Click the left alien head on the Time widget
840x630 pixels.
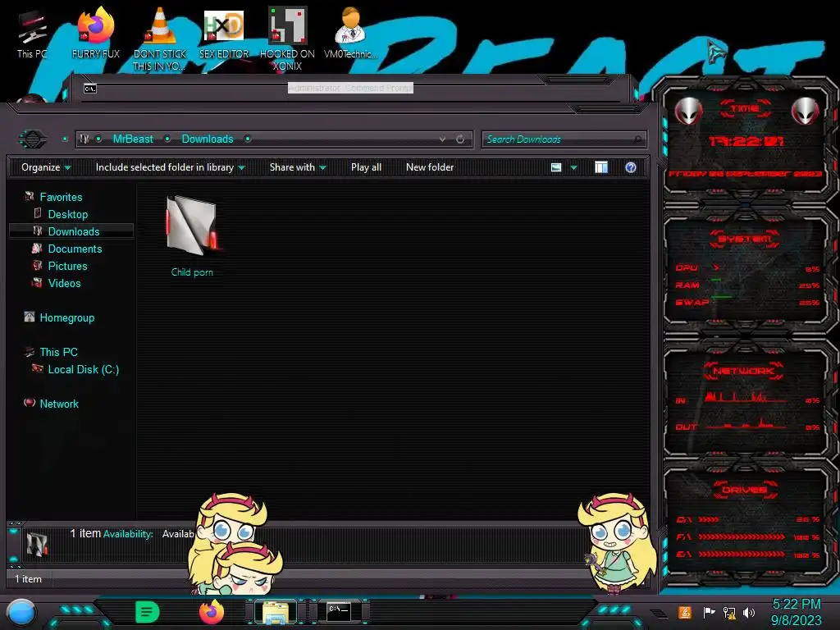[x=688, y=112]
